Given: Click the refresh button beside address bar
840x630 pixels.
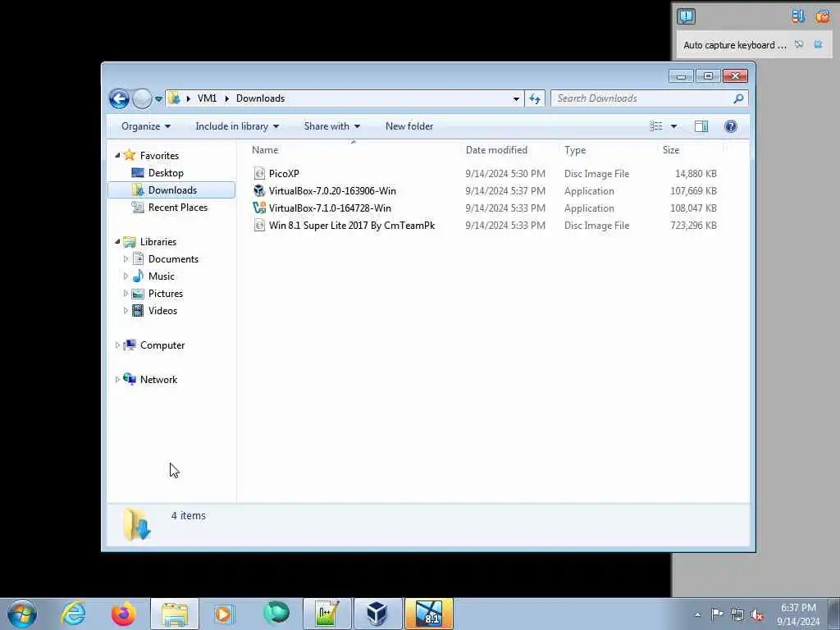Looking at the screenshot, I should tap(535, 98).
